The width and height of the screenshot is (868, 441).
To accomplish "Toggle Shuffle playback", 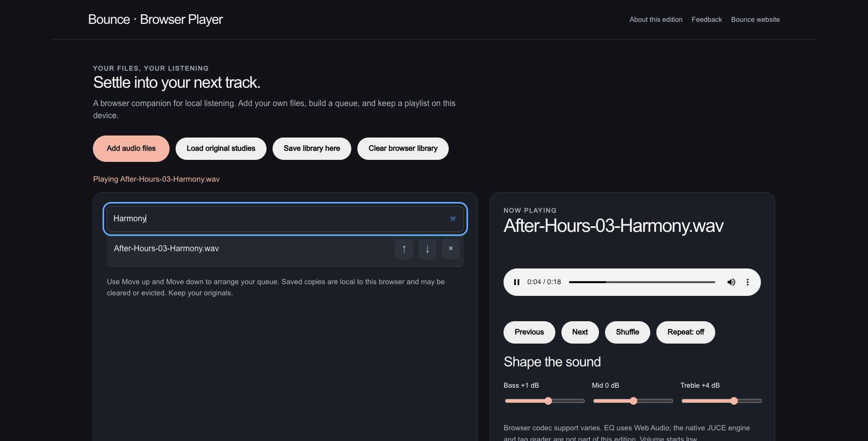I will click(x=627, y=332).
